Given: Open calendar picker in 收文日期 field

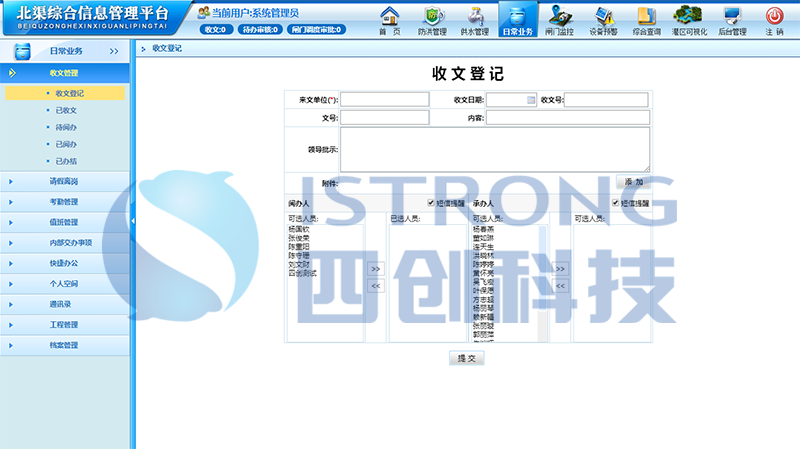Looking at the screenshot, I should (531, 100).
